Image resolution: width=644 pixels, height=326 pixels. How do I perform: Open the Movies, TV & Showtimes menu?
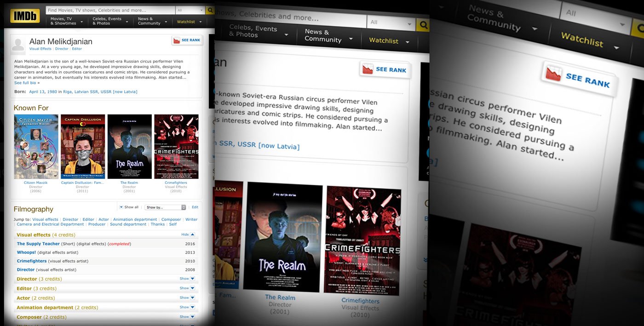point(67,21)
